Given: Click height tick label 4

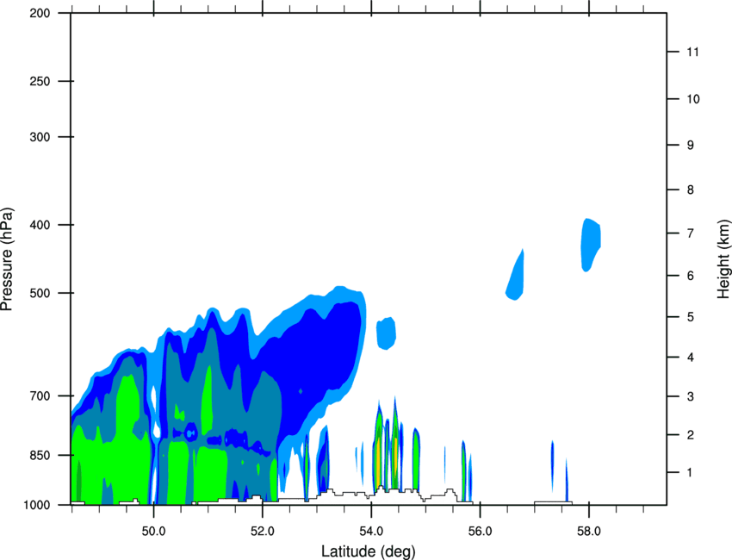Looking at the screenshot, I should [691, 358].
